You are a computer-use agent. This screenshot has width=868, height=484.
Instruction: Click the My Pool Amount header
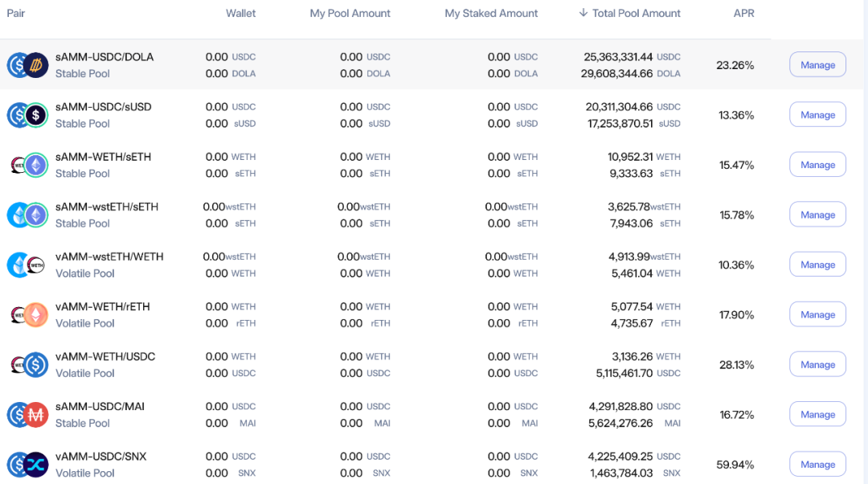(x=350, y=14)
